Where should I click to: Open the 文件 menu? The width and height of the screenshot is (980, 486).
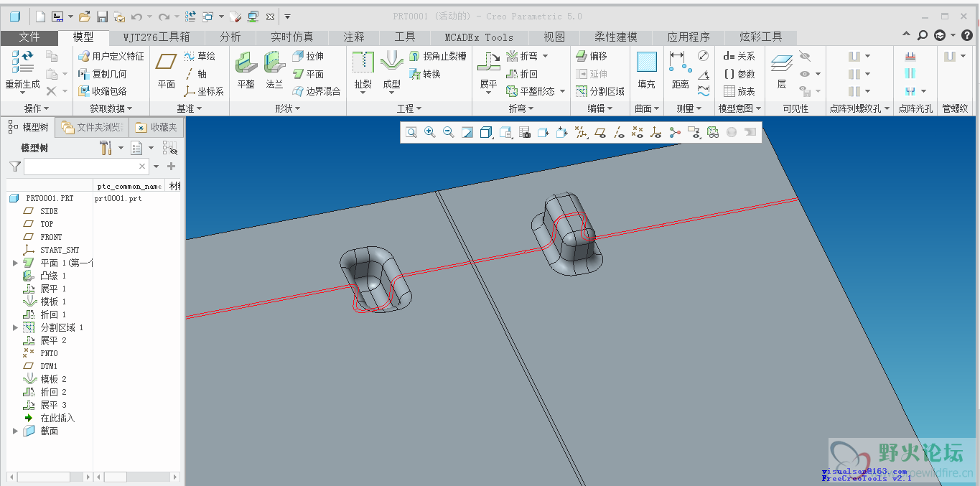[x=29, y=37]
